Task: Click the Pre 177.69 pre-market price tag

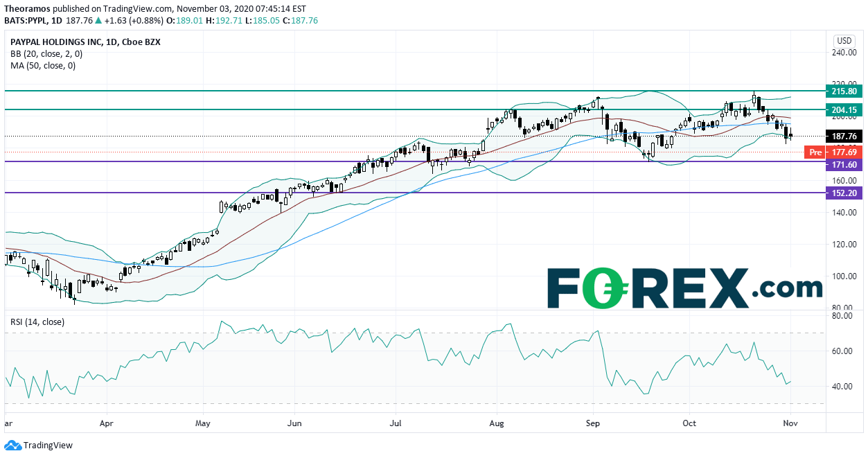Action: [x=832, y=152]
